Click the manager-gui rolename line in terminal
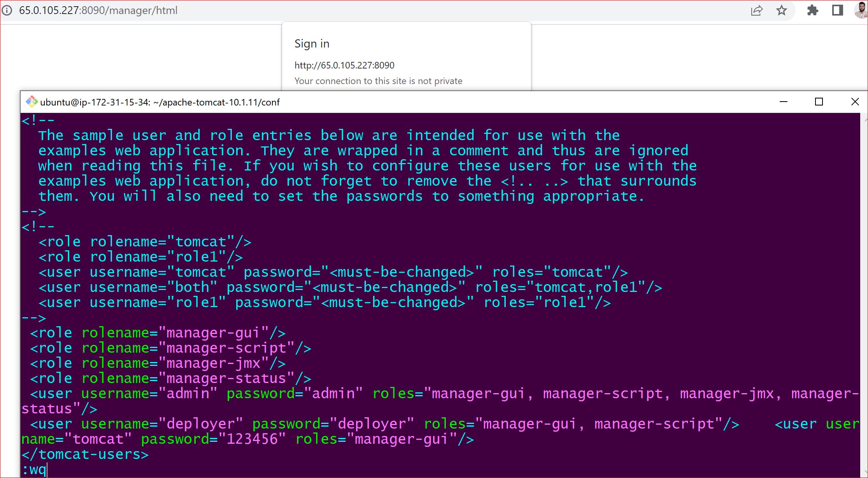The height and width of the screenshot is (478, 868). click(x=158, y=333)
